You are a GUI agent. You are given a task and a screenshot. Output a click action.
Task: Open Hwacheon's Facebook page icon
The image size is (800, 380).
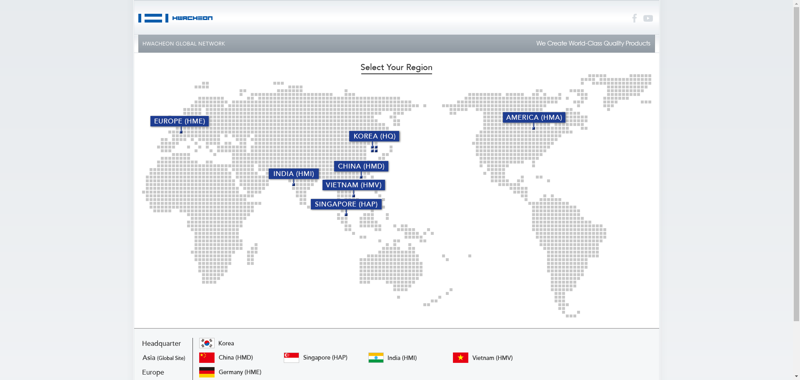coord(634,18)
